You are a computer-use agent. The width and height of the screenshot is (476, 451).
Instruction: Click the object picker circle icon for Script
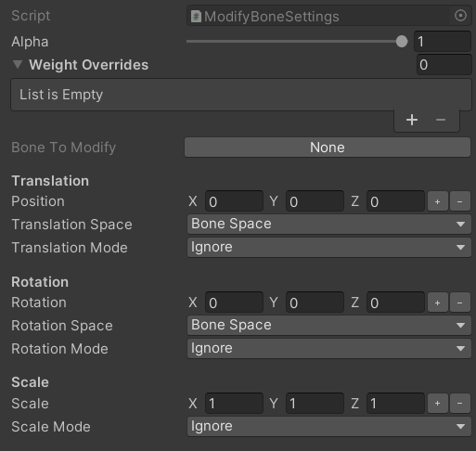pos(460,16)
